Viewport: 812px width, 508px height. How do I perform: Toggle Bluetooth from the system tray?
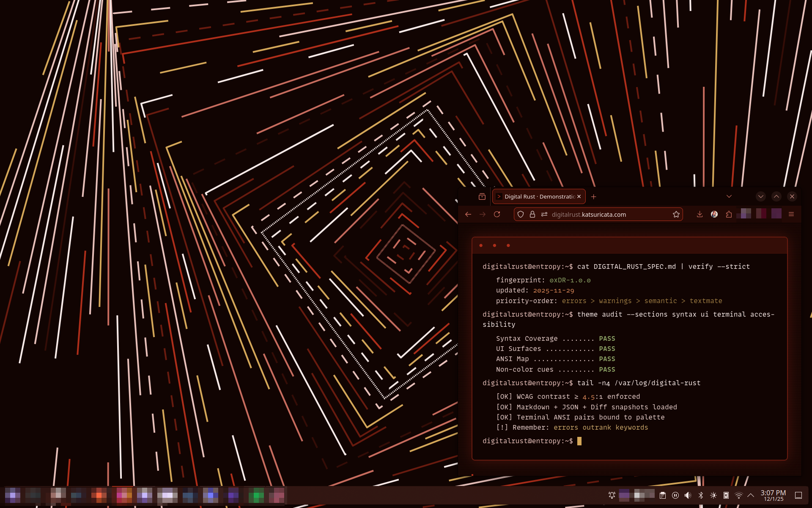pyautogui.click(x=701, y=495)
